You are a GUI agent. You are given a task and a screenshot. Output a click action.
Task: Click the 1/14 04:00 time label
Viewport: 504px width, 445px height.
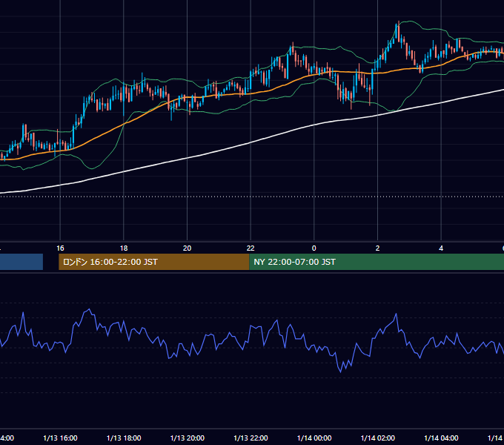[441, 438]
